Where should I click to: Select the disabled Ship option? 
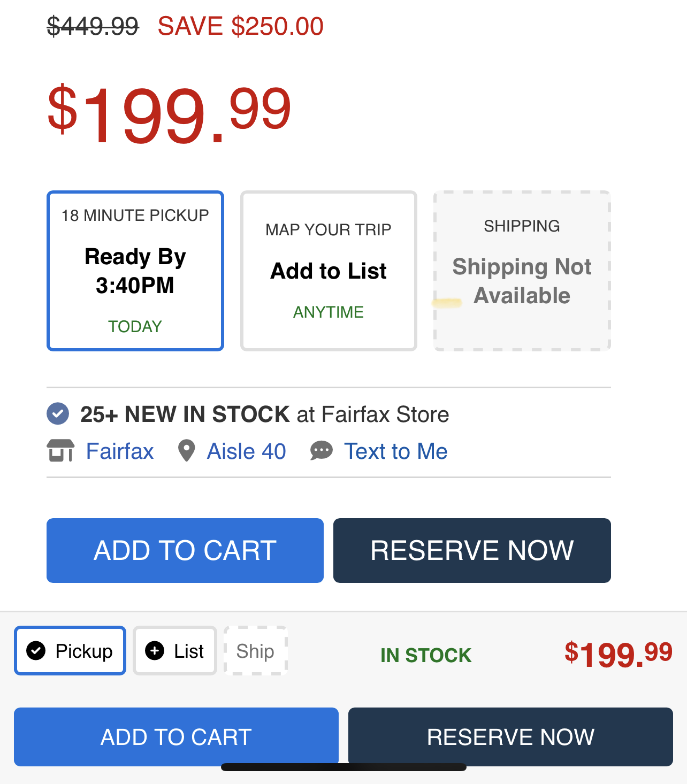click(x=255, y=650)
